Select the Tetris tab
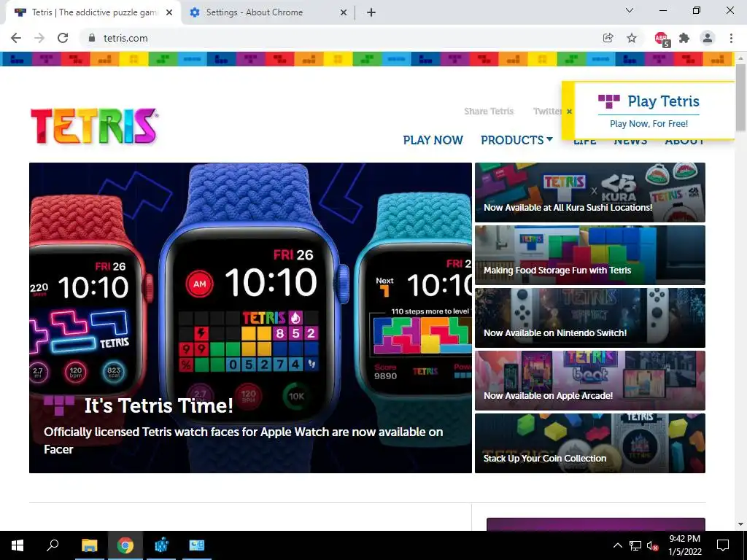The height and width of the screenshot is (560, 747). pos(93,13)
